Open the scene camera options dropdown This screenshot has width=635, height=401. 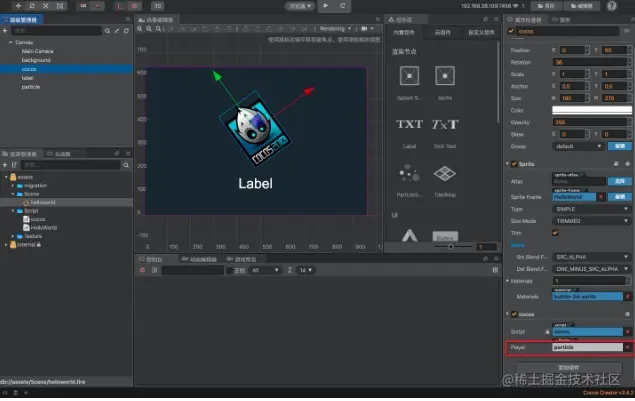pos(368,29)
